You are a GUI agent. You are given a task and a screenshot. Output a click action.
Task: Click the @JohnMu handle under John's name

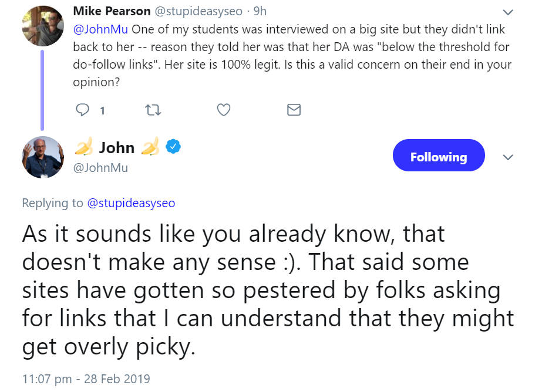click(100, 168)
